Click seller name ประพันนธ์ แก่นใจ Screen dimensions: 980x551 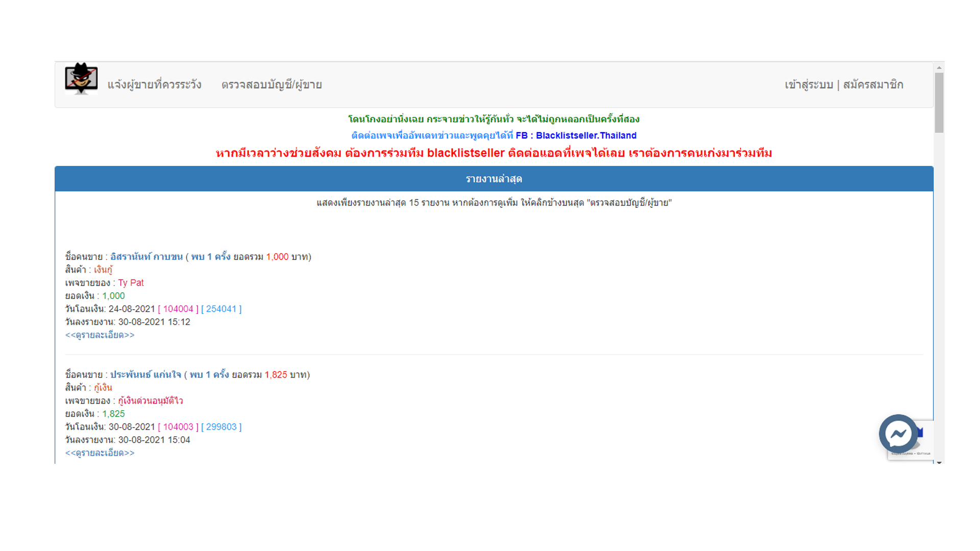click(145, 374)
